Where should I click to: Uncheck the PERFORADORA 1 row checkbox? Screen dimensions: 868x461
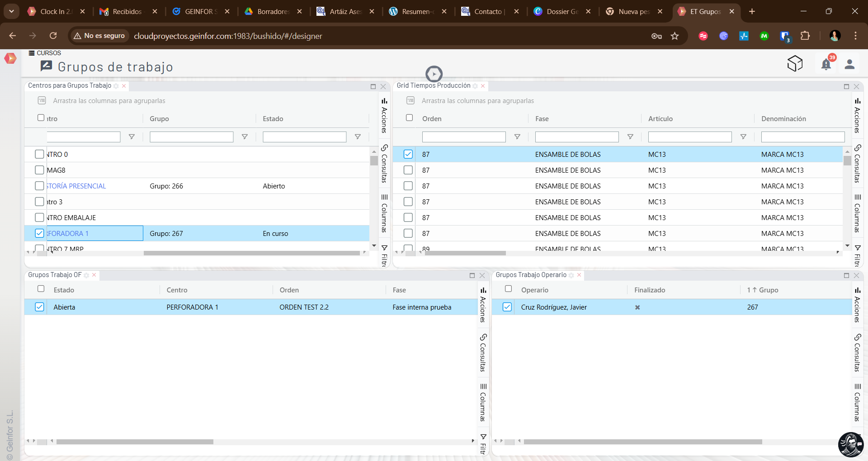(x=39, y=233)
